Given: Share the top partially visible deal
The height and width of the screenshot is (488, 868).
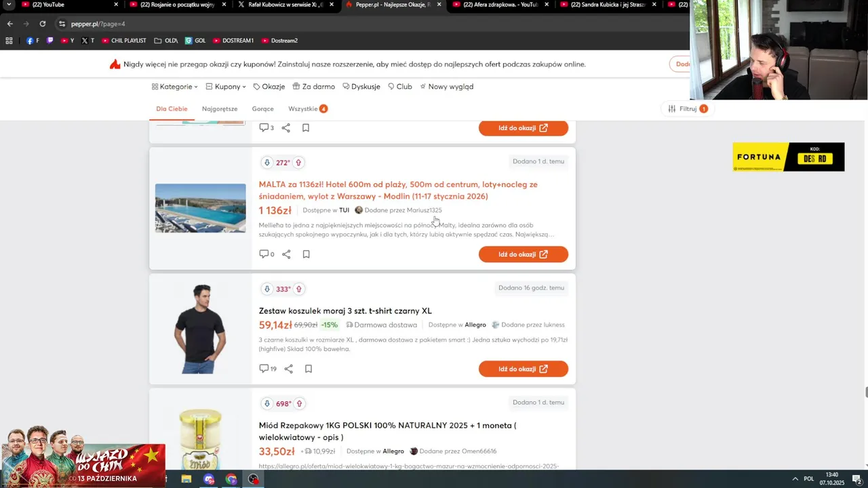Looking at the screenshot, I should pos(285,127).
